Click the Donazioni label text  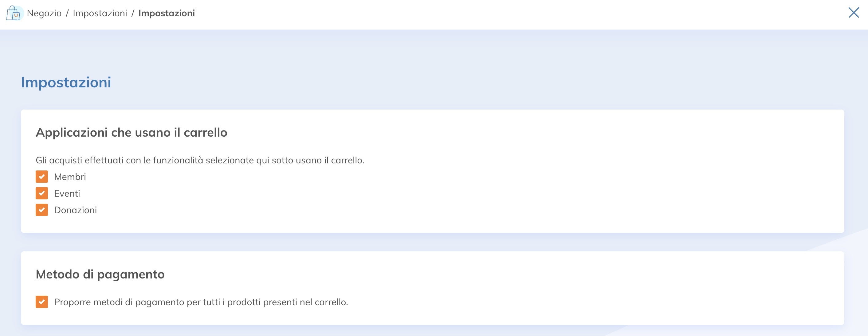(x=76, y=210)
